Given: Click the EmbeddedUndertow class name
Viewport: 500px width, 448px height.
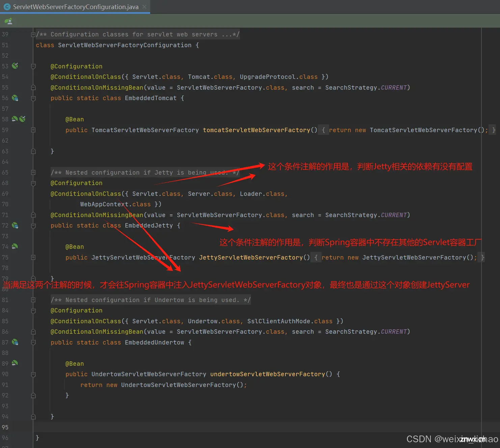Looking at the screenshot, I should pyautogui.click(x=154, y=342).
